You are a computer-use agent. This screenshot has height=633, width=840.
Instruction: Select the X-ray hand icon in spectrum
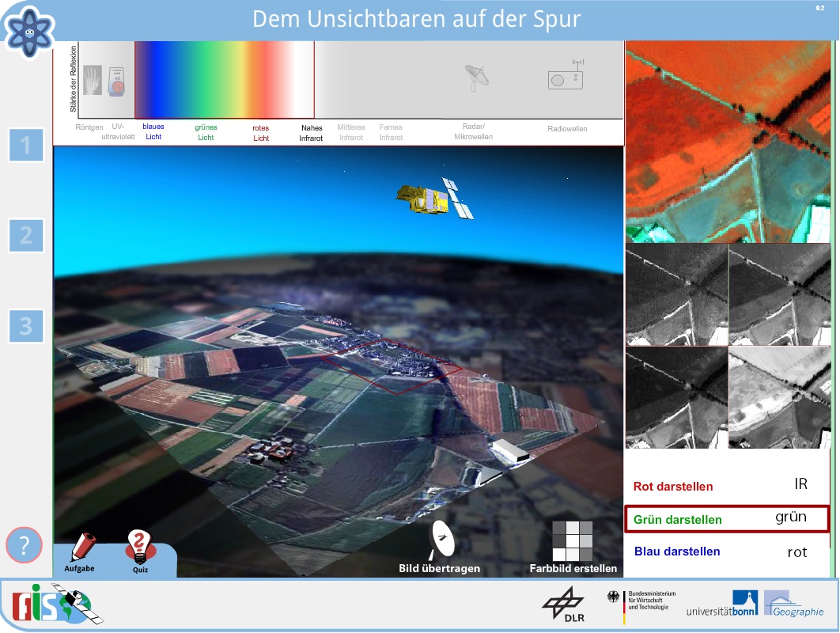pyautogui.click(x=93, y=80)
